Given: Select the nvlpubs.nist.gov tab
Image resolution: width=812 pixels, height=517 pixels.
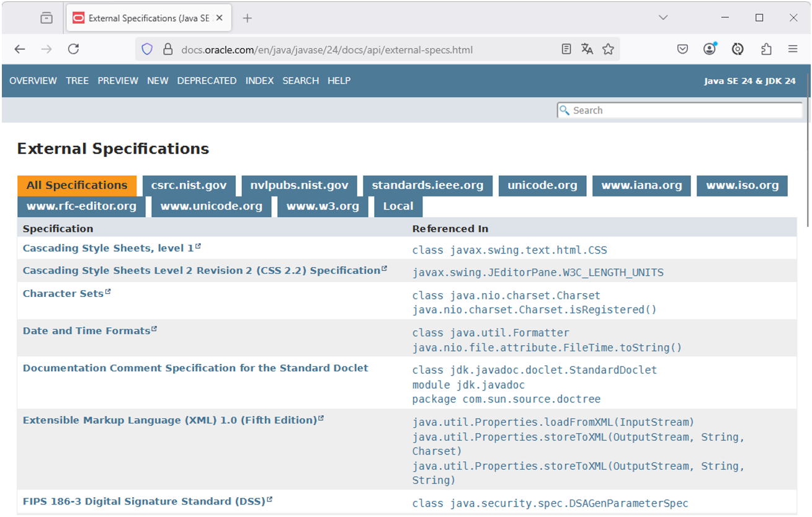Looking at the screenshot, I should [x=300, y=185].
